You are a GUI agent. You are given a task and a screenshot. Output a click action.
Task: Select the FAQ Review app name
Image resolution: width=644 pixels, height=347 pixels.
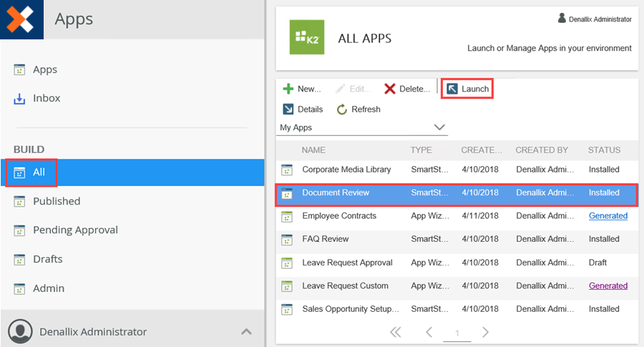coord(326,239)
